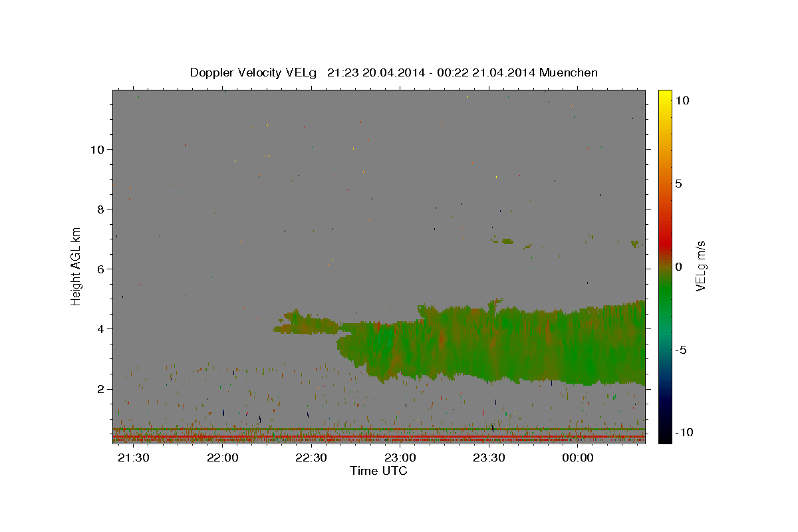Click the 23:30 time tick label
The height and width of the screenshot is (532, 798).
489,458
